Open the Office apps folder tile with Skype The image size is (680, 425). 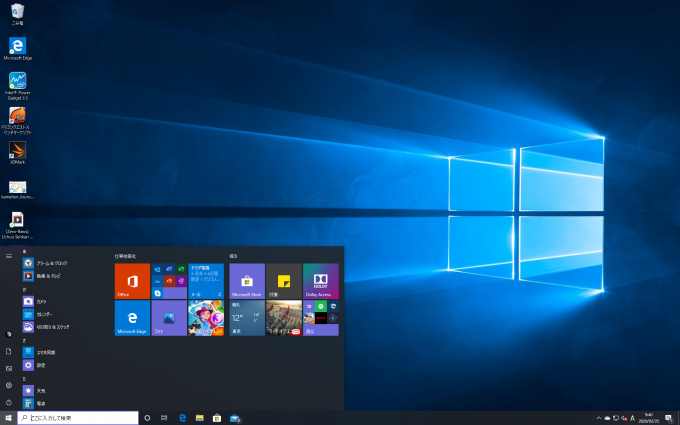(169, 281)
